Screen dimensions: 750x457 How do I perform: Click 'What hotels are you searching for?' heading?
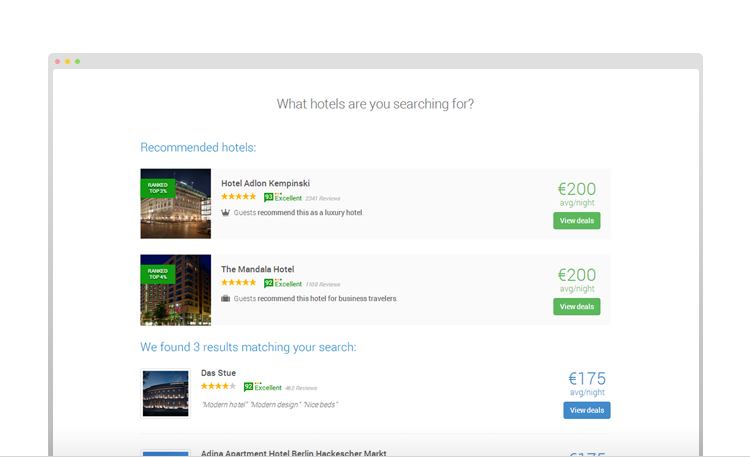(375, 104)
